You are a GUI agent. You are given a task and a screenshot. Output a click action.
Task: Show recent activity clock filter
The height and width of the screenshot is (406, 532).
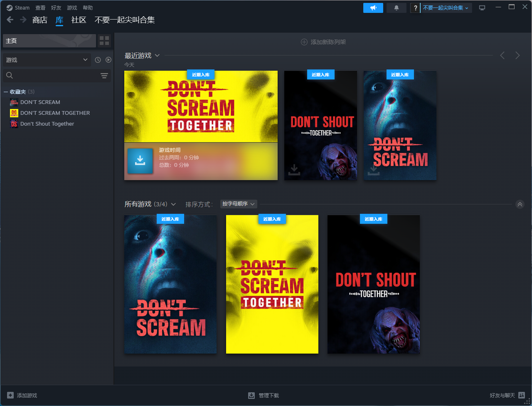tap(98, 60)
